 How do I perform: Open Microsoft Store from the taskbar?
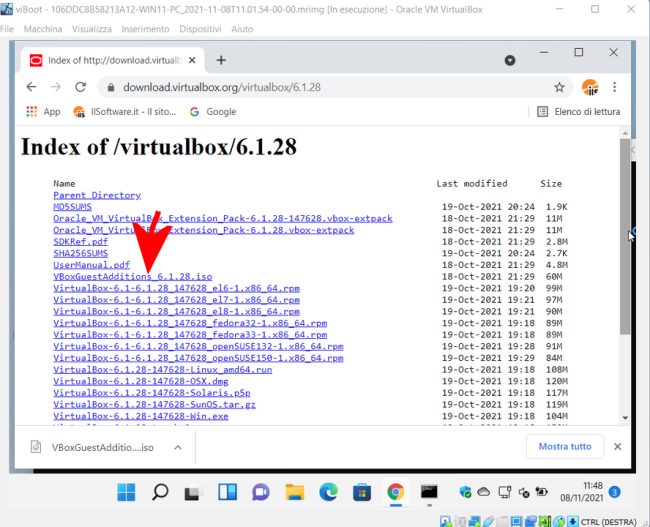tap(362, 492)
